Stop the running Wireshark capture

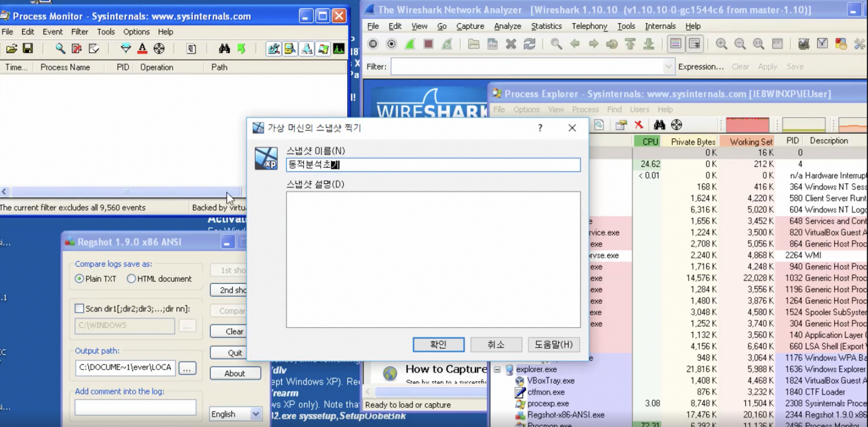click(x=428, y=44)
